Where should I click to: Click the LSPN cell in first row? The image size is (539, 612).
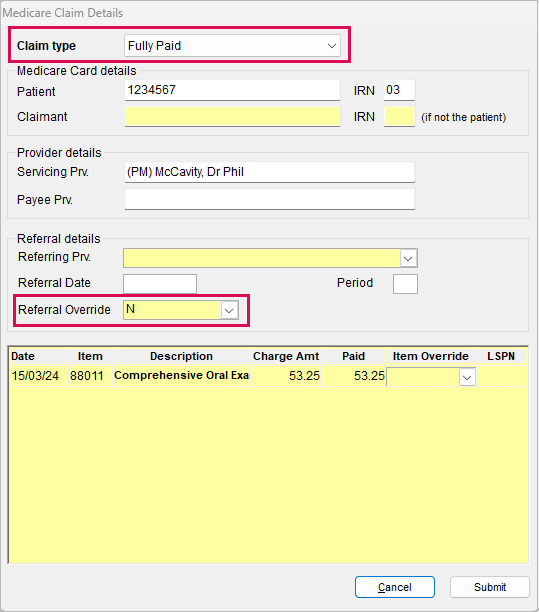(x=501, y=376)
